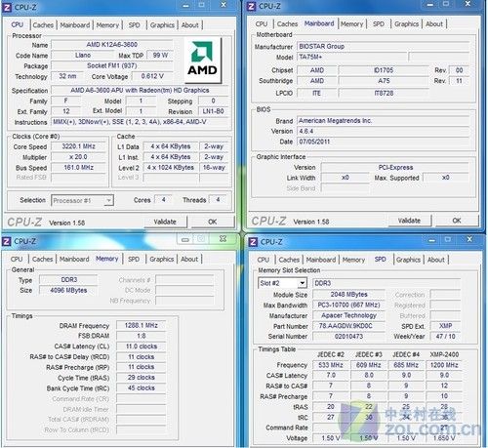Click the BIOS Brand American Megatrends Inc.
The height and width of the screenshot is (448, 488).
[x=384, y=121]
